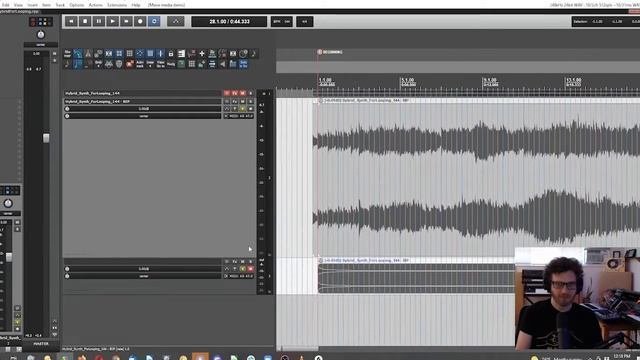This screenshot has height=360, width=640.
Task: Click the MASTER label in mixer
Action: [x=41, y=344]
